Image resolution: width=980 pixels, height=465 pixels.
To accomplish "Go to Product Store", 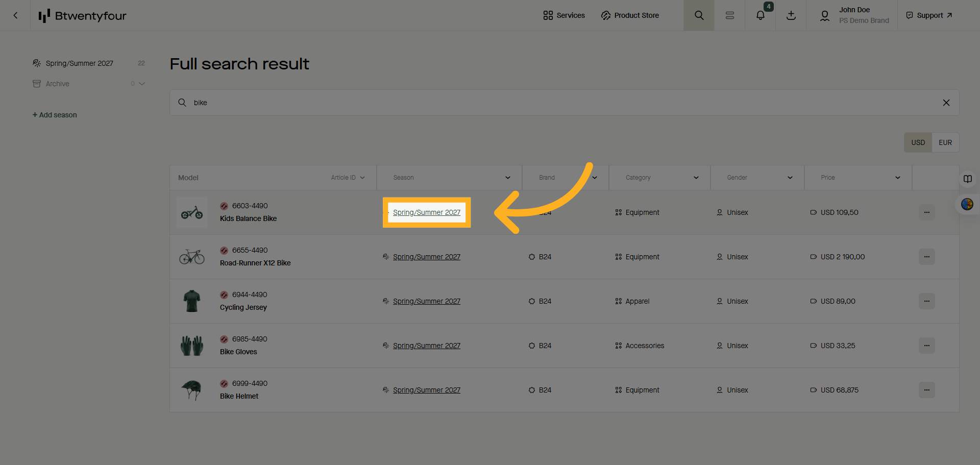I will tap(630, 15).
